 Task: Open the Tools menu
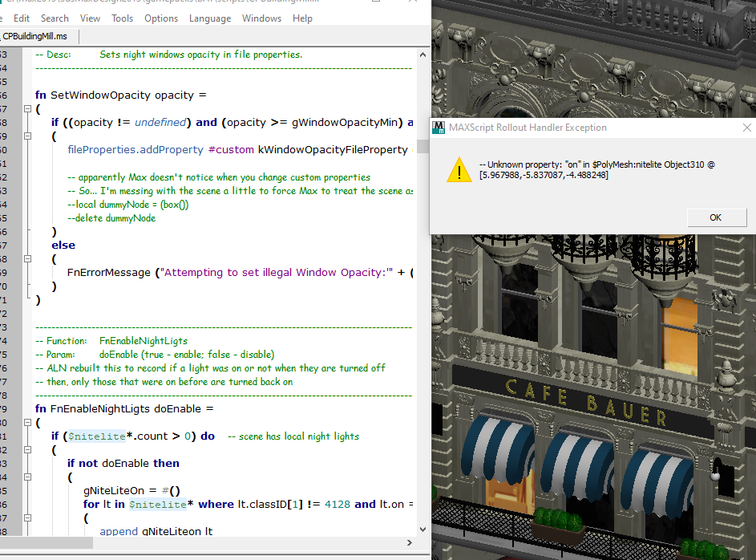[x=122, y=18]
